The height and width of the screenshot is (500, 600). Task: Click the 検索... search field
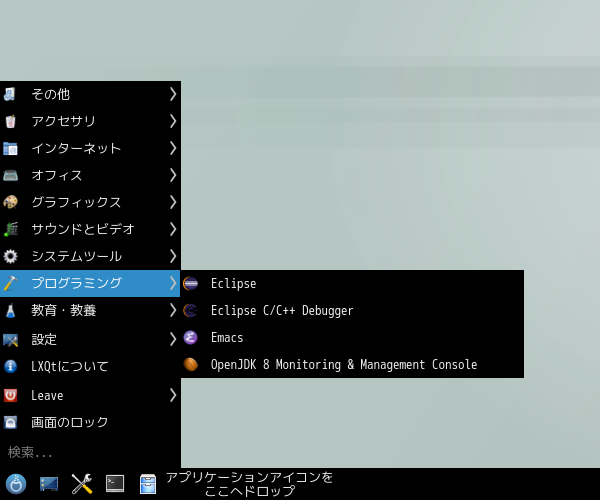pos(90,453)
